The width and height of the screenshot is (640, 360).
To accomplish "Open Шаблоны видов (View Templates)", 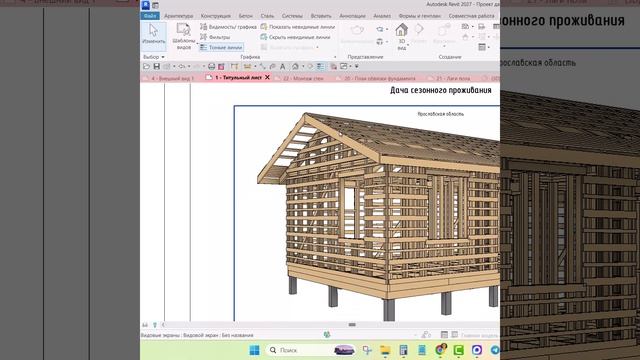I will tap(184, 36).
